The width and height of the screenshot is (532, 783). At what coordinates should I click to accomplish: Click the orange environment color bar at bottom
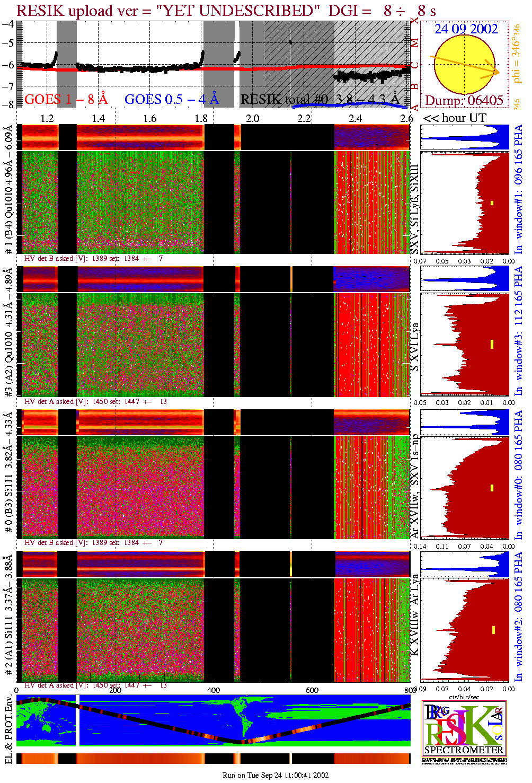(x=213, y=758)
